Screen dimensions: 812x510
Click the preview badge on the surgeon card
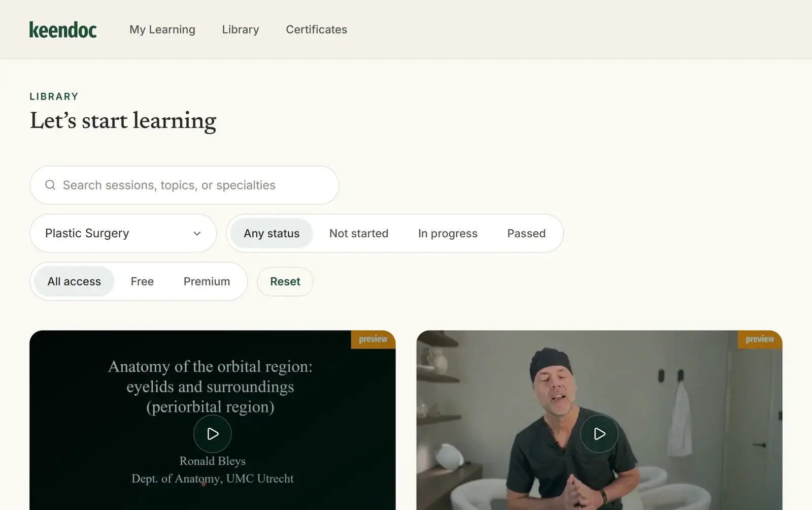coord(760,339)
